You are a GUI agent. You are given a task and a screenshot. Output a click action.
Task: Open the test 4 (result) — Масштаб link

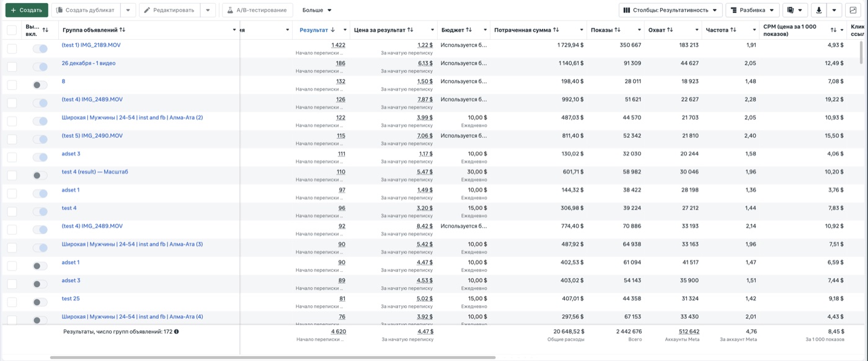pyautogui.click(x=95, y=172)
